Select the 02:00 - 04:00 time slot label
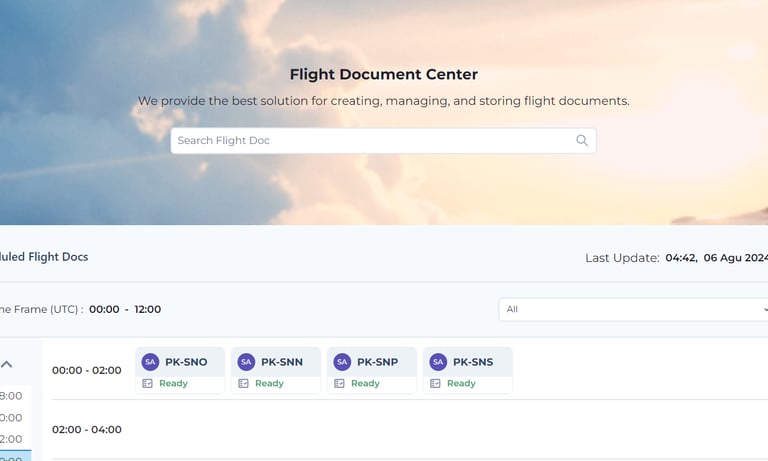768x461 pixels. tap(87, 430)
